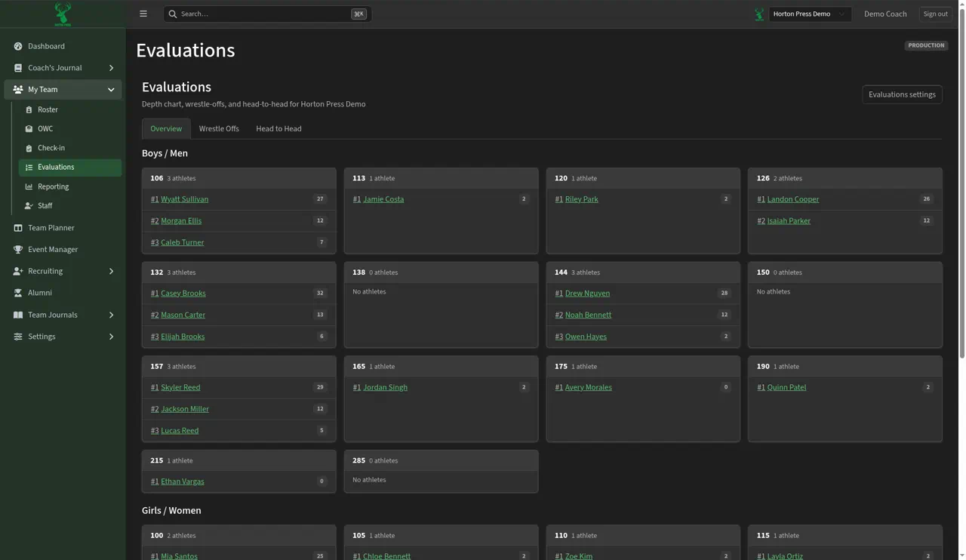Click the magnifier icon in search bar
This screenshot has height=560, width=966.
[x=173, y=14]
